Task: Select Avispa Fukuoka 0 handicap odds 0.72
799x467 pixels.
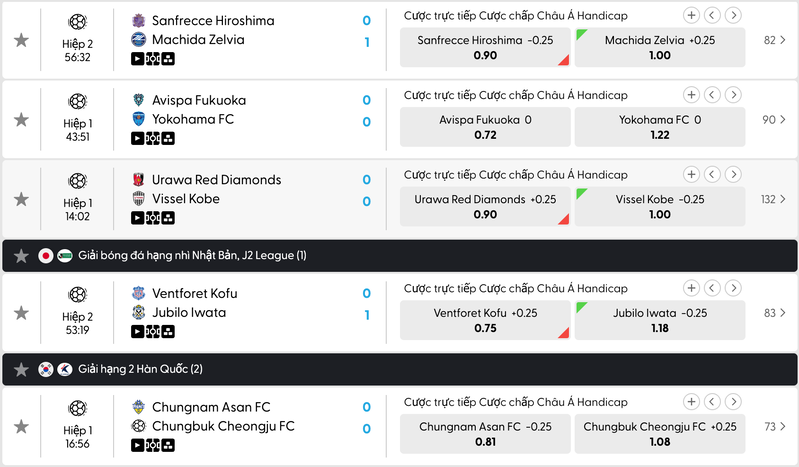Action: pos(485,127)
